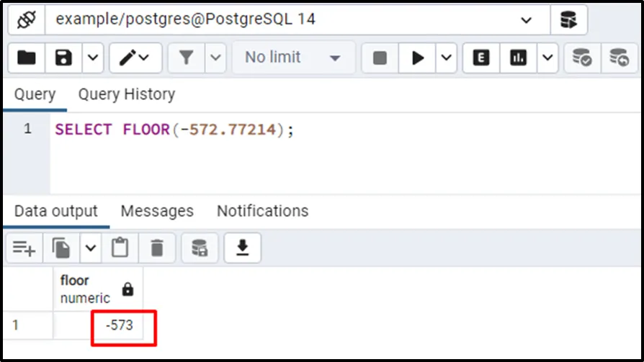Image resolution: width=644 pixels, height=362 pixels.
Task: Click the Explain Analyze chart icon
Action: (x=518, y=58)
